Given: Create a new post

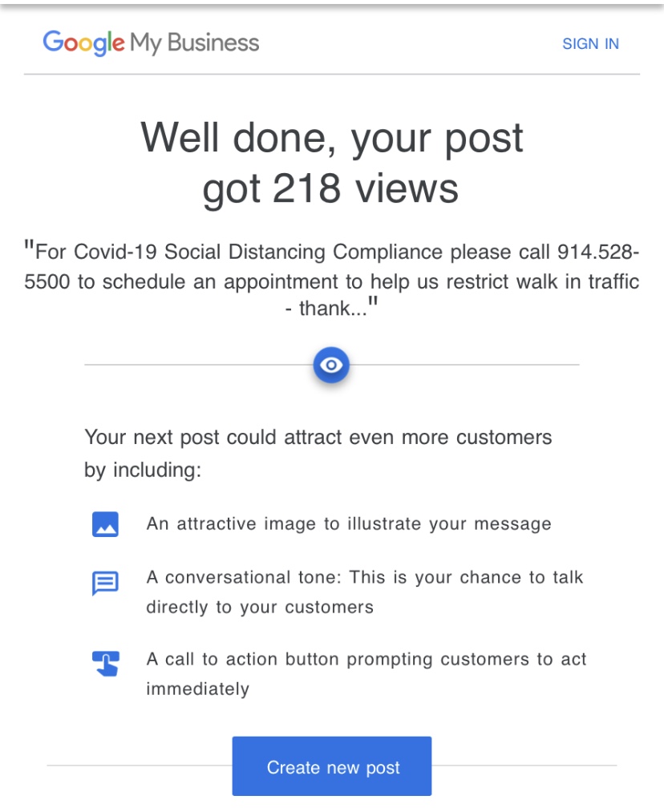Looking at the screenshot, I should click(331, 766).
